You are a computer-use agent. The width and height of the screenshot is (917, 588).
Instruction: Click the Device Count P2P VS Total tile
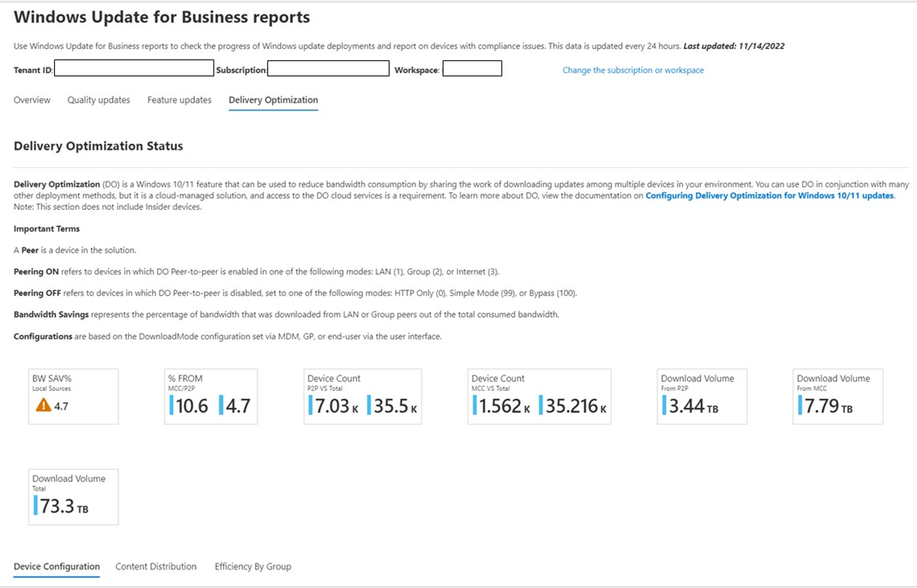(x=362, y=396)
